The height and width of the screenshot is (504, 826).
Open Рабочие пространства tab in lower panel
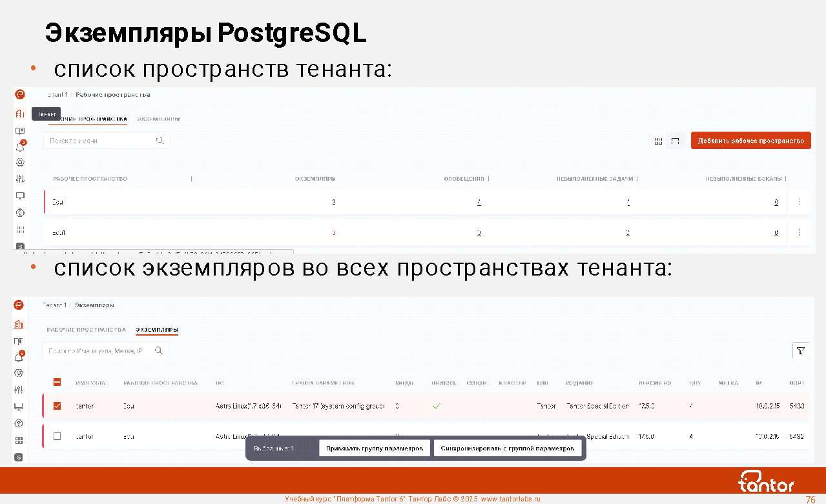click(86, 330)
